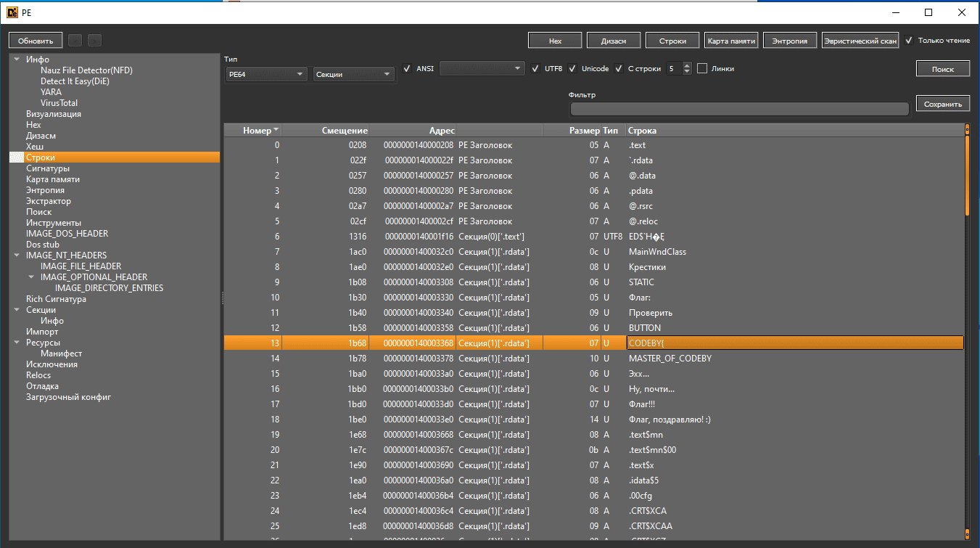Click the Эвристический скан button
The height and width of the screenshot is (548, 980).
coord(860,41)
